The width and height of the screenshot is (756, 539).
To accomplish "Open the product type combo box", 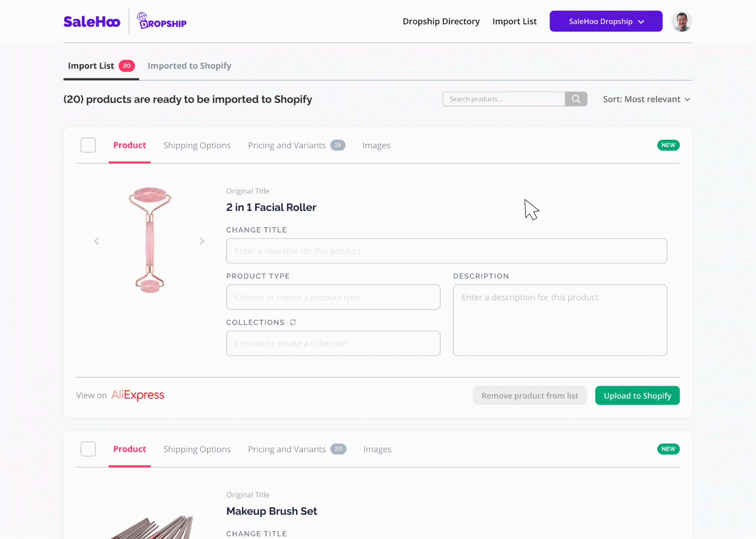I will point(333,297).
